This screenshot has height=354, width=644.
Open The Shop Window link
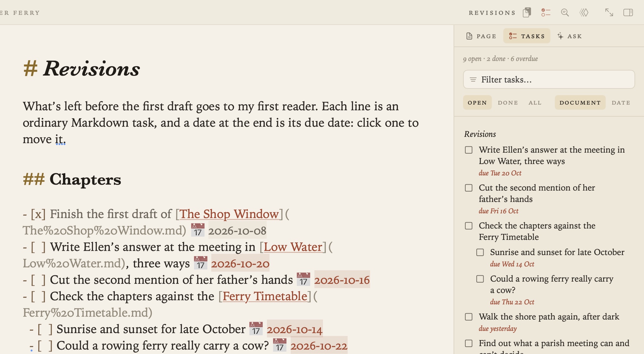click(229, 214)
